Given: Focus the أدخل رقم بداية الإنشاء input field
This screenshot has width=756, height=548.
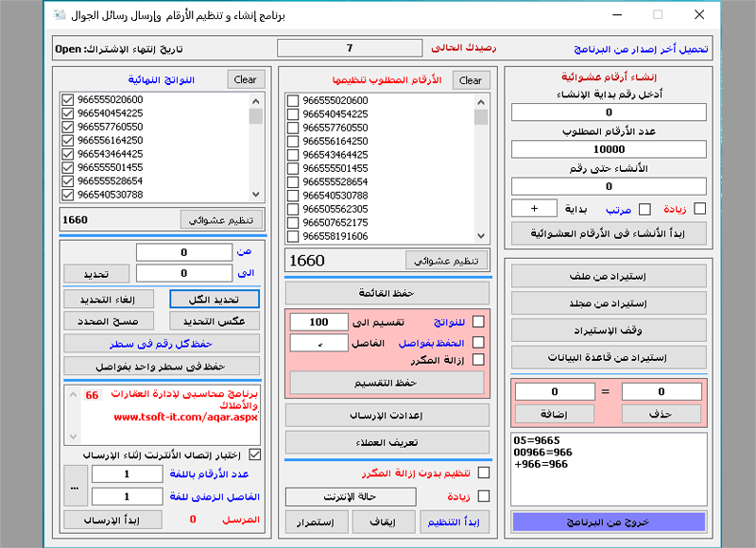Looking at the screenshot, I should (x=609, y=111).
